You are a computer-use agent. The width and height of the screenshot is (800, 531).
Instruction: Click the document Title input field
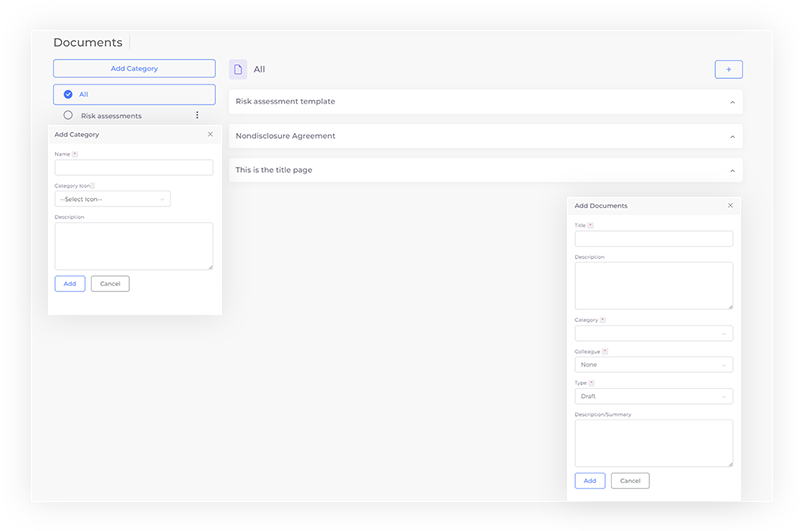coord(653,239)
